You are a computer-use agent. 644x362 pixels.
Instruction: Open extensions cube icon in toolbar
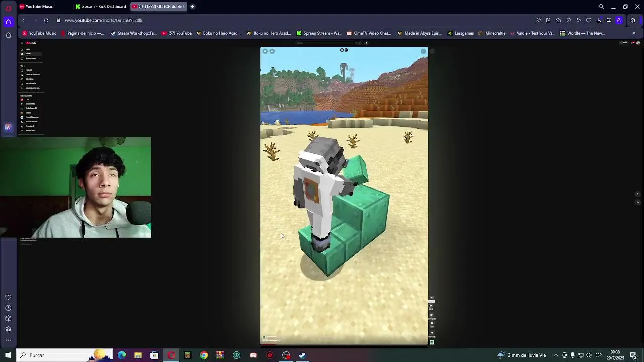click(x=633, y=20)
